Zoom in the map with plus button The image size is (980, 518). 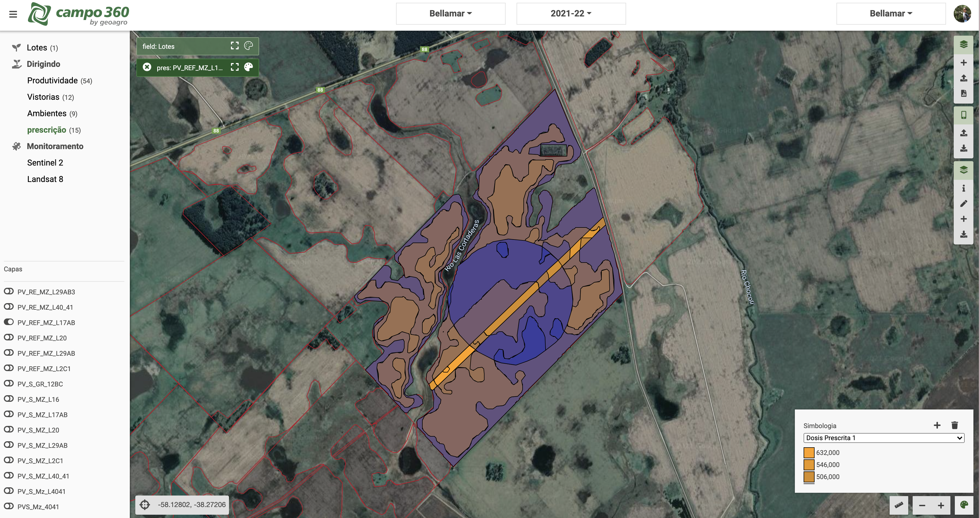(x=941, y=505)
